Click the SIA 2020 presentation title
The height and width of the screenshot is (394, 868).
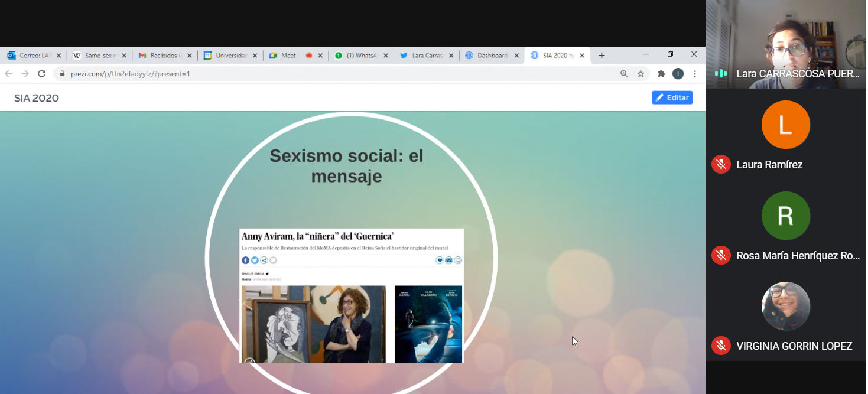click(x=37, y=98)
